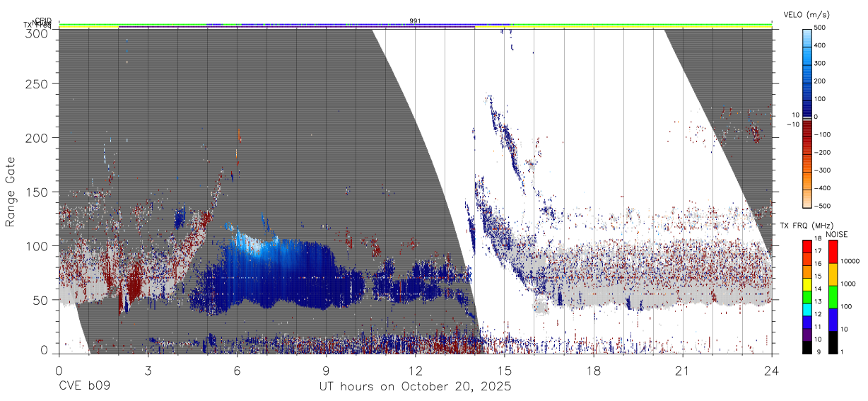Click the 300 label on velocity scale
The width and height of the screenshot is (868, 401).
[x=821, y=63]
